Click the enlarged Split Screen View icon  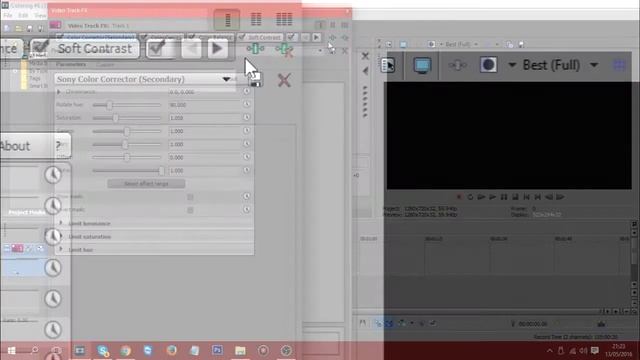click(488, 65)
